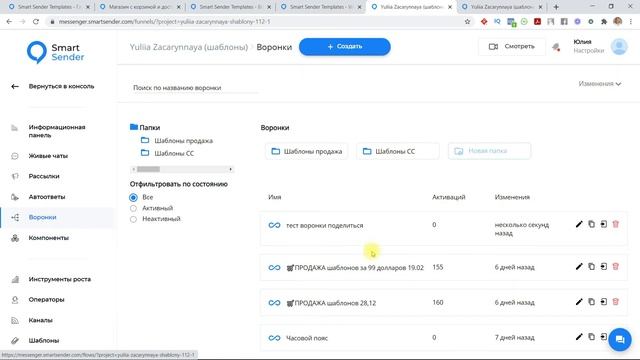
Task: Edit the 'ПРОДАЖА шаблонов 28,12' funnel
Action: tap(579, 302)
